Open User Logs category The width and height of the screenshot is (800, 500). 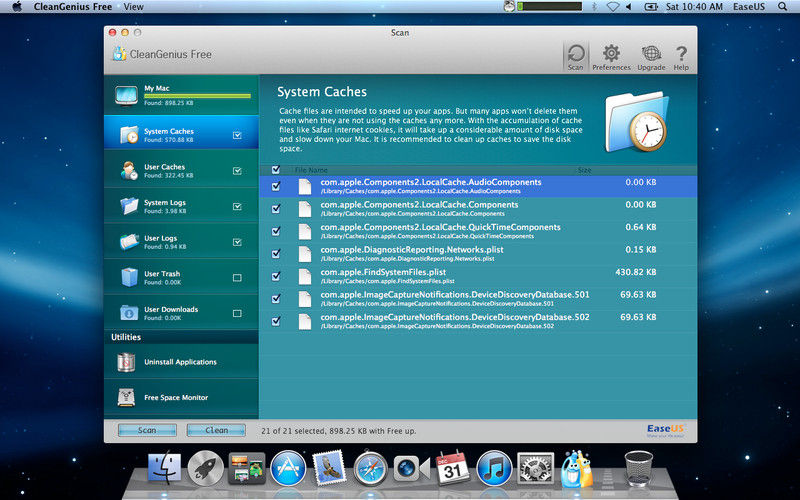point(181,242)
